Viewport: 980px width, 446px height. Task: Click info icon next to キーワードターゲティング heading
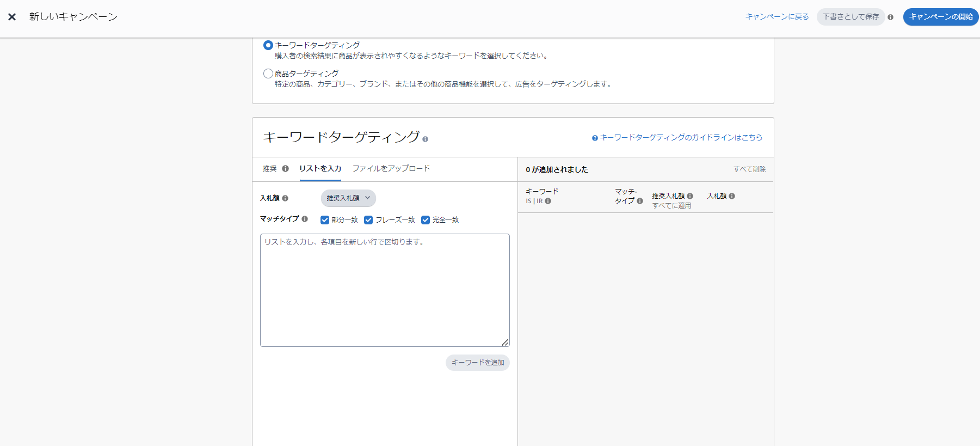coord(425,139)
